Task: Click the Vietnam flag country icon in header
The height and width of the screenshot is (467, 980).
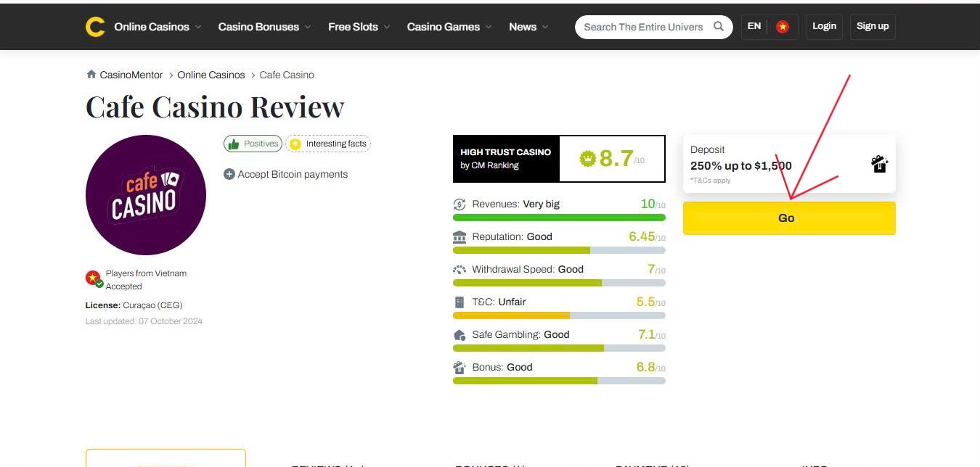Action: tap(783, 27)
